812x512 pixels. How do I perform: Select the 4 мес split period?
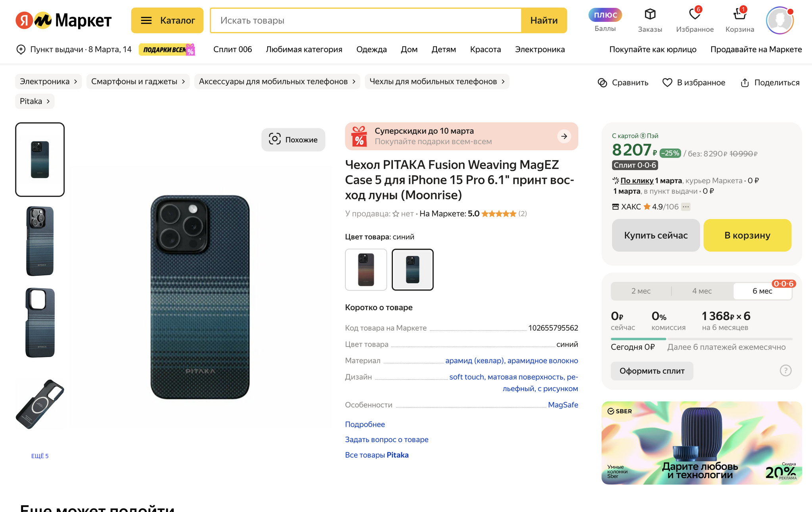pos(702,291)
